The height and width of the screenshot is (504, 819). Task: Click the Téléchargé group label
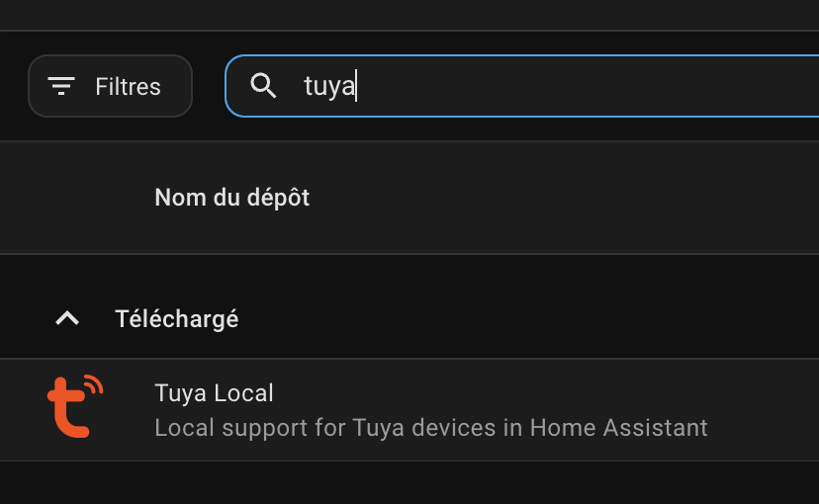176,319
